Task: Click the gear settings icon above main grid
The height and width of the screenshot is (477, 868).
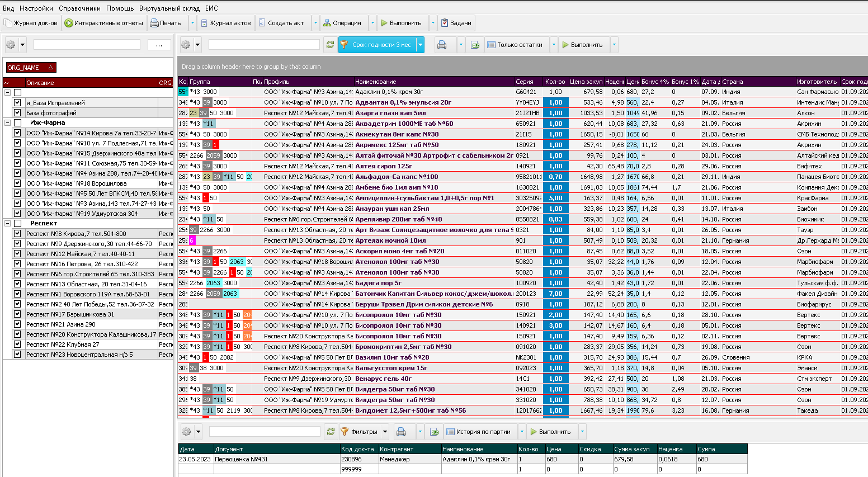Action: 186,45
